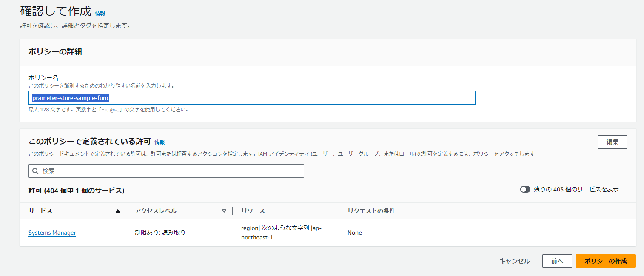Click the magnifier icon in search box

pos(35,171)
